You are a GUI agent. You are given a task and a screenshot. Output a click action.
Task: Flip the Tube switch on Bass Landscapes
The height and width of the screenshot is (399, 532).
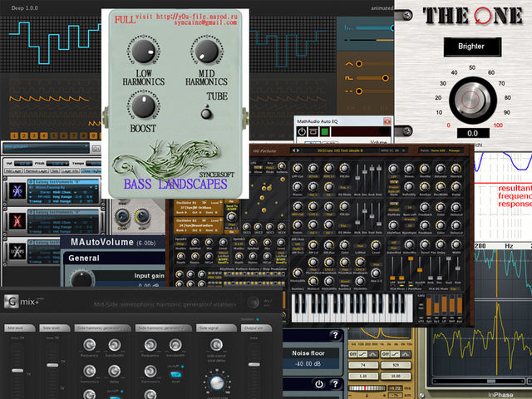[206, 113]
